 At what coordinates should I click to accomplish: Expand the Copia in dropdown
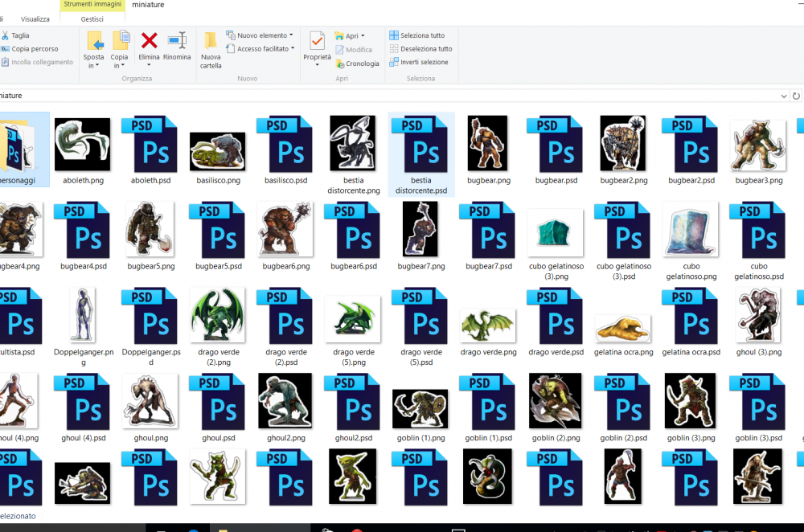coord(120,66)
